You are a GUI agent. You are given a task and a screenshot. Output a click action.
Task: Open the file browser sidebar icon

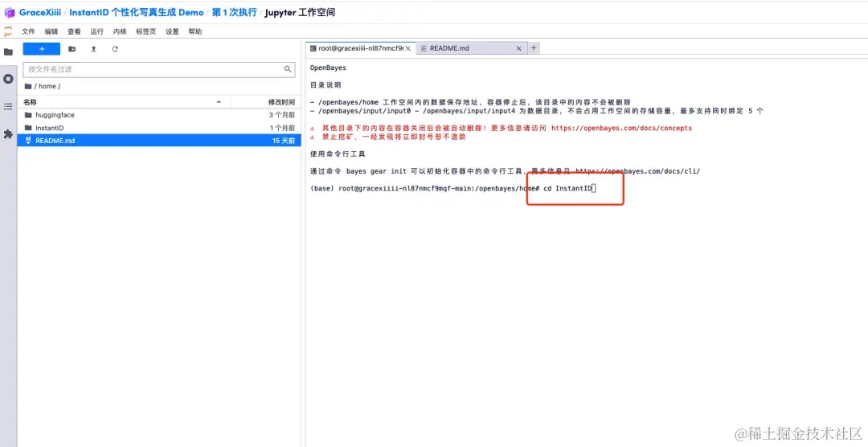[x=8, y=52]
